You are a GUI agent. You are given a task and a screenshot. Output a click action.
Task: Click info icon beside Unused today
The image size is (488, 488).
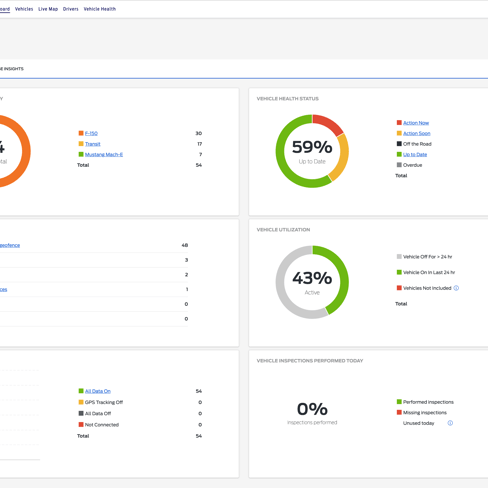[x=450, y=423]
